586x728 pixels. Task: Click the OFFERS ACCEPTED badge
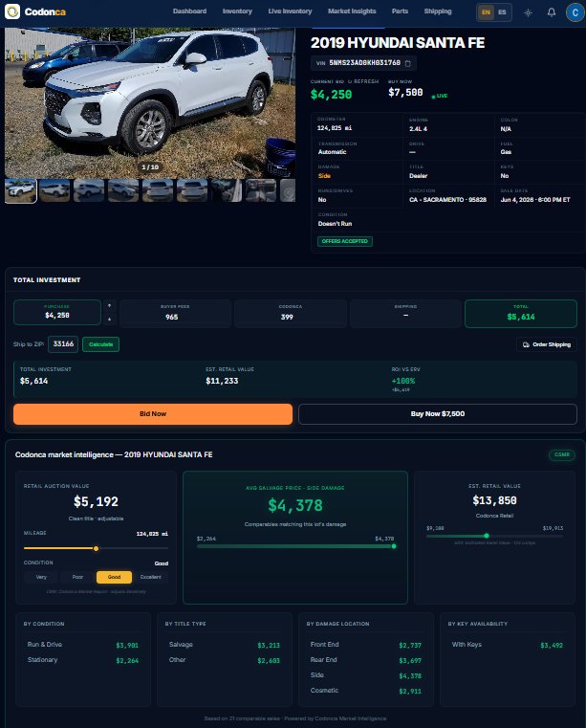point(345,241)
